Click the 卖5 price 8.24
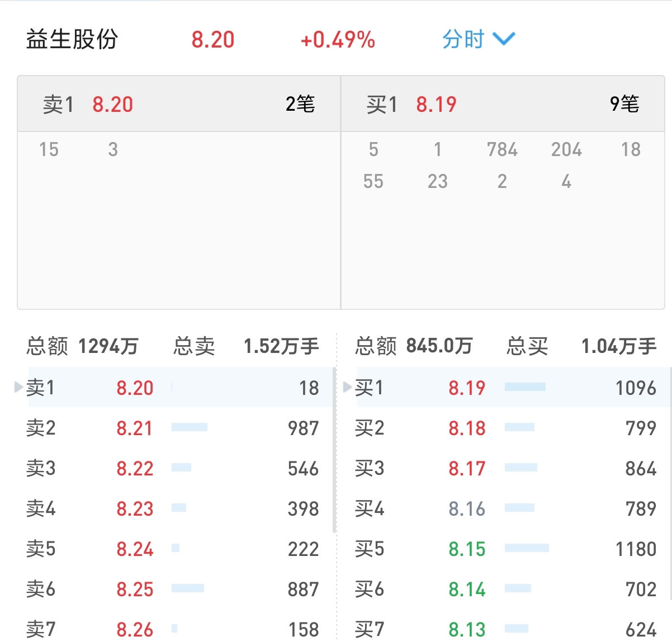672x641 pixels. [x=135, y=549]
